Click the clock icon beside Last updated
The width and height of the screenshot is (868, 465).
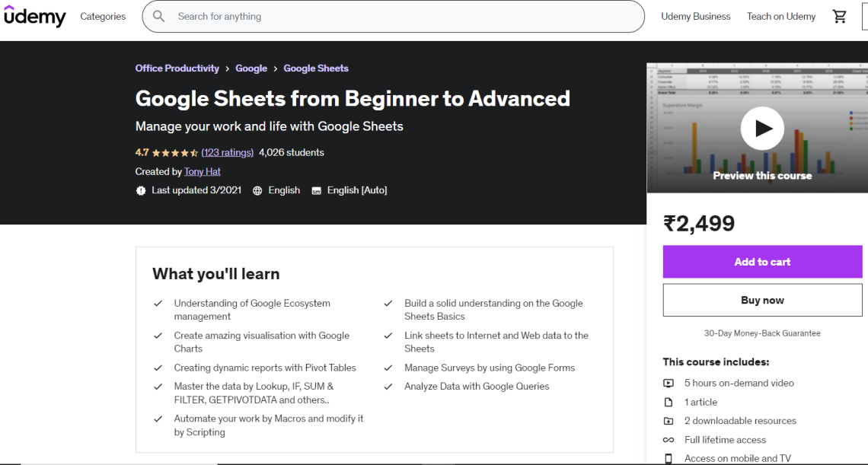140,190
